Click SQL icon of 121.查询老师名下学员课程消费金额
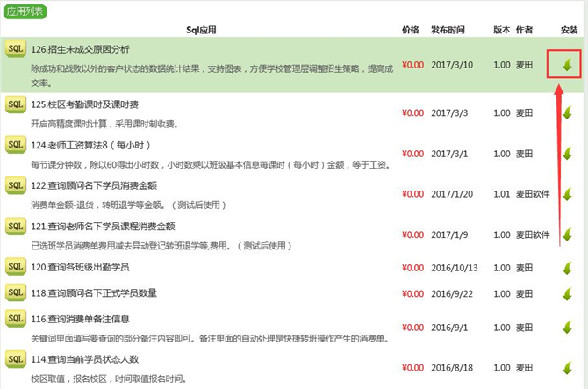This screenshot has height=389, width=588. tap(16, 226)
